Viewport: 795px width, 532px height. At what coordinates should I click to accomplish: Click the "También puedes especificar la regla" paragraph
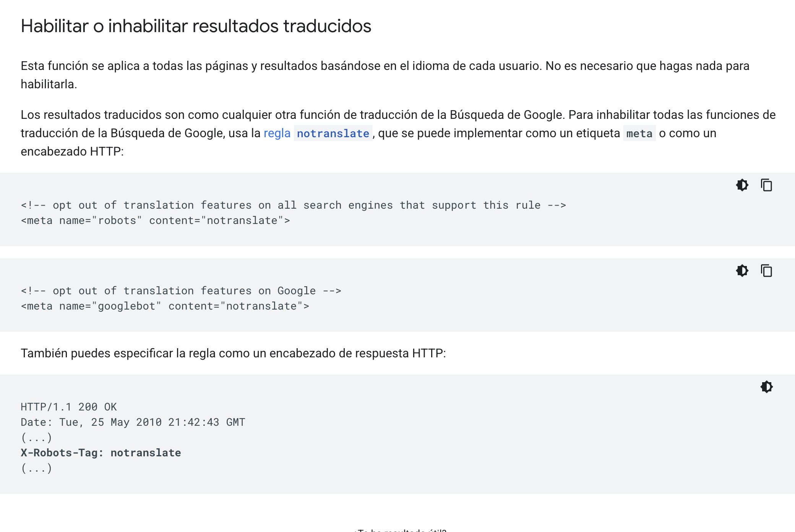click(233, 353)
